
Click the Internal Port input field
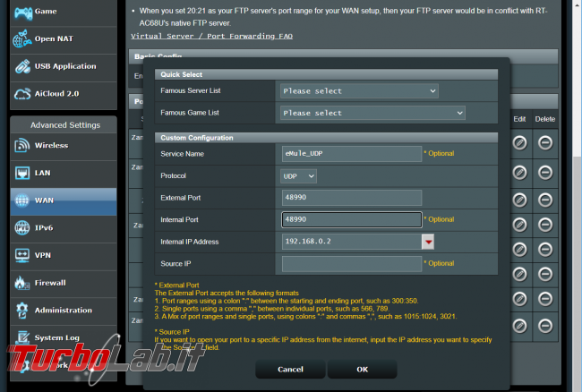[352, 219]
